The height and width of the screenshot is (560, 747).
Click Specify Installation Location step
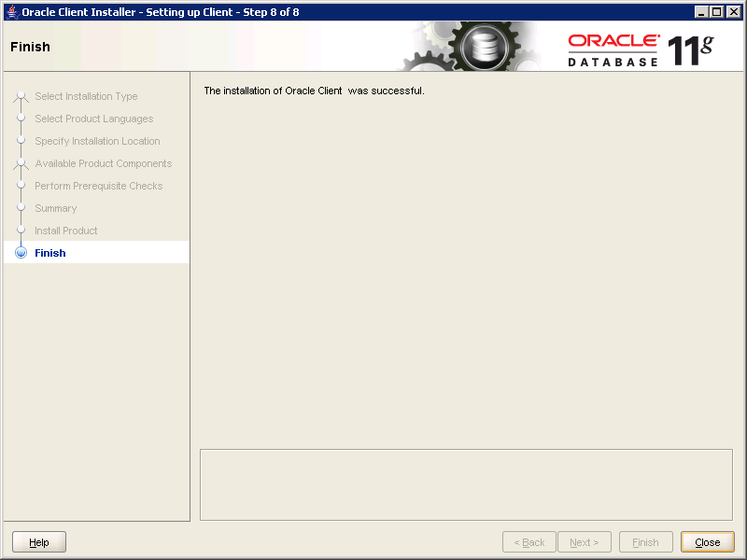(x=97, y=141)
